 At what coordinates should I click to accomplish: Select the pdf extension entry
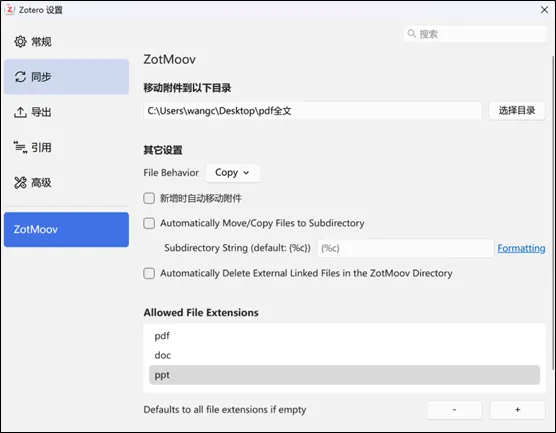[344, 335]
